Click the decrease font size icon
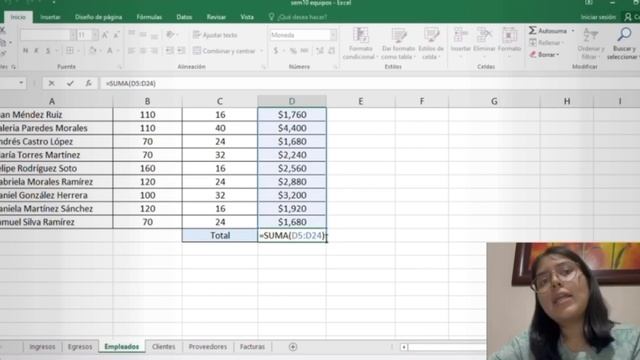The height and width of the screenshot is (360, 640). click(x=116, y=35)
